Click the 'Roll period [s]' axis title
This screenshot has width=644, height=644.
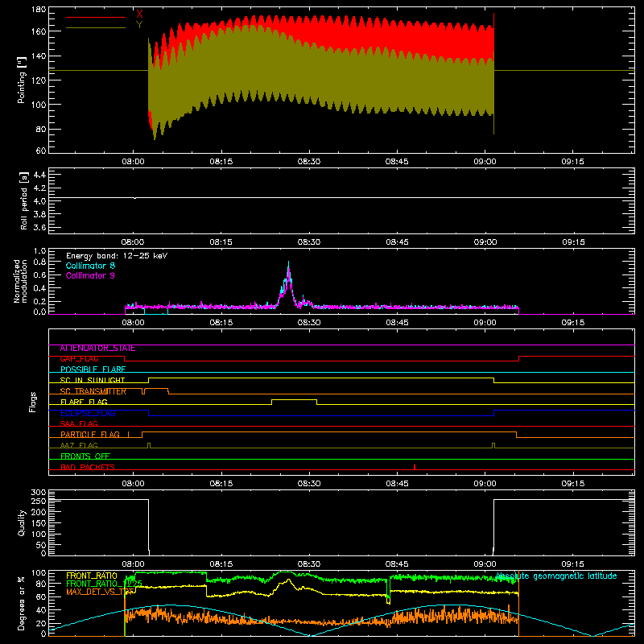pos(24,200)
